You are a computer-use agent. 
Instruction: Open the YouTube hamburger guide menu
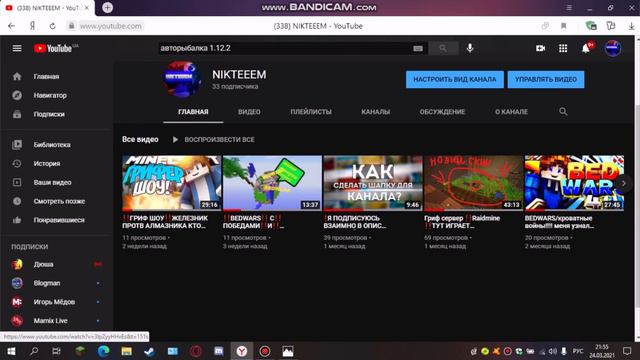click(17, 48)
